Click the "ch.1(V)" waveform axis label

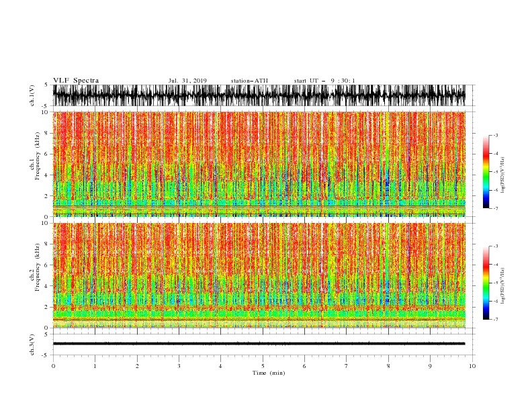(x=32, y=95)
